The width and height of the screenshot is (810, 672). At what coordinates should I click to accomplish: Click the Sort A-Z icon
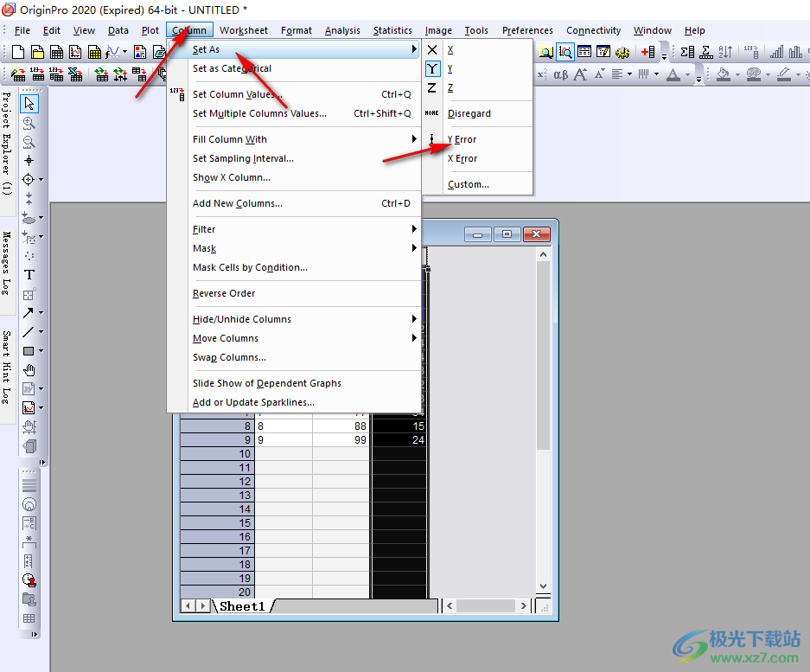(x=725, y=52)
